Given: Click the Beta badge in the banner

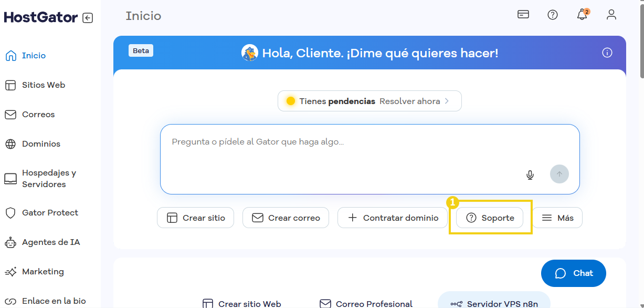Looking at the screenshot, I should tap(141, 51).
